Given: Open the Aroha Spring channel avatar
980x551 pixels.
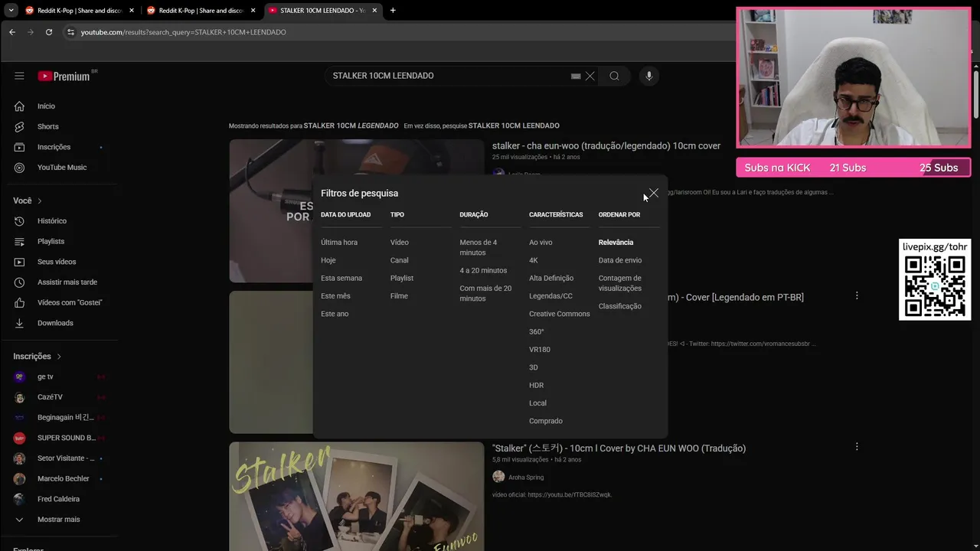Looking at the screenshot, I should (498, 477).
